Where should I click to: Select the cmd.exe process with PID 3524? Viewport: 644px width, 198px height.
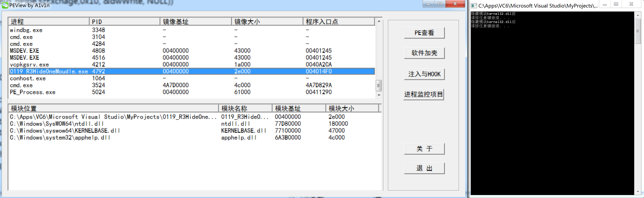21,86
